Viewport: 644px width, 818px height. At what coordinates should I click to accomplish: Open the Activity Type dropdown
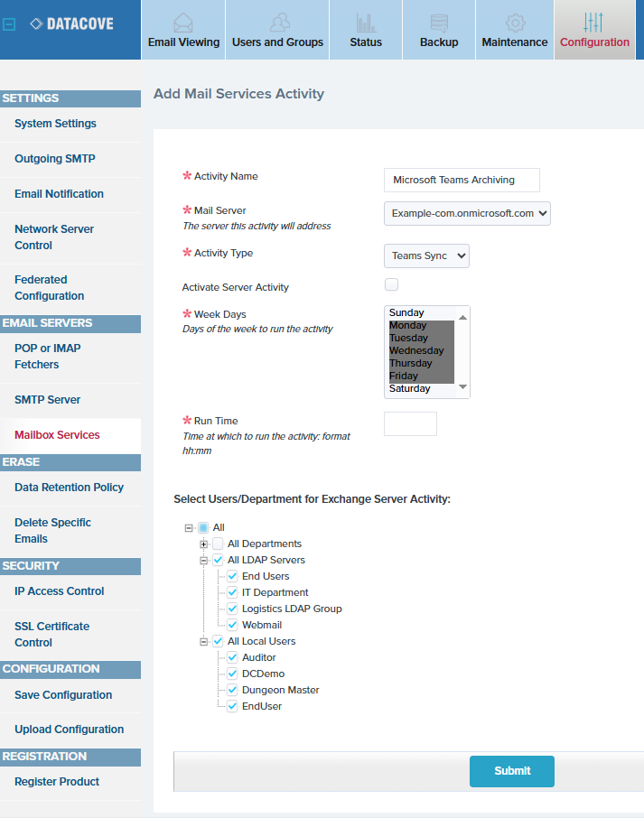tap(426, 256)
